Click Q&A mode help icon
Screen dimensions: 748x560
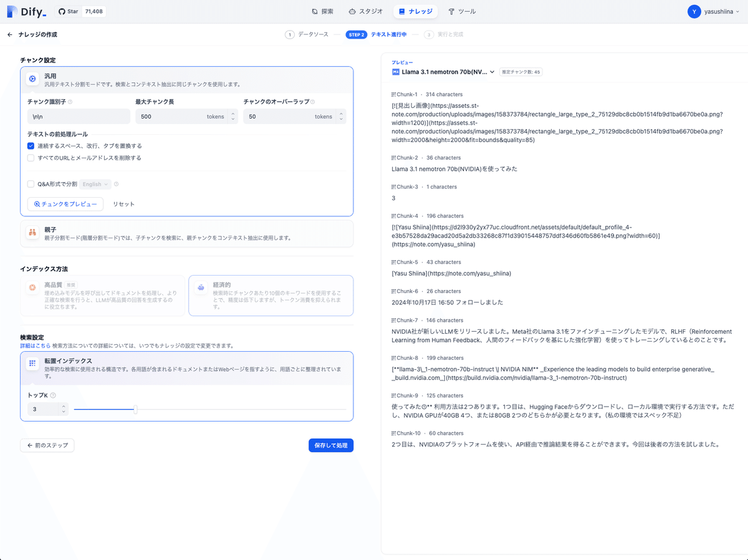pyautogui.click(x=117, y=184)
